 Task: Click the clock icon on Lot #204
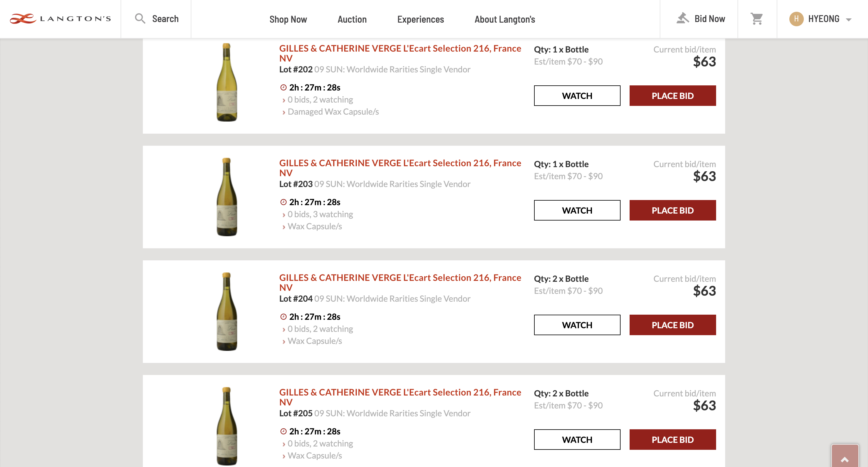click(x=283, y=317)
